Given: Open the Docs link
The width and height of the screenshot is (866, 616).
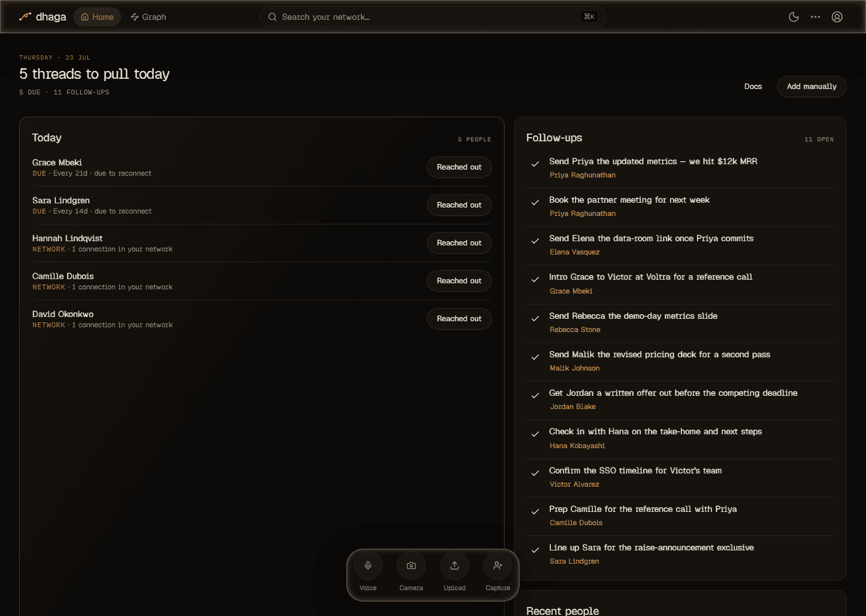Looking at the screenshot, I should [x=753, y=87].
